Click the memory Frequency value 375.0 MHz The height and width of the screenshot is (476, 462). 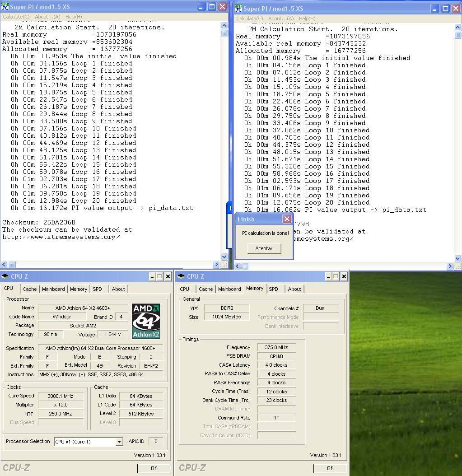pos(276,347)
